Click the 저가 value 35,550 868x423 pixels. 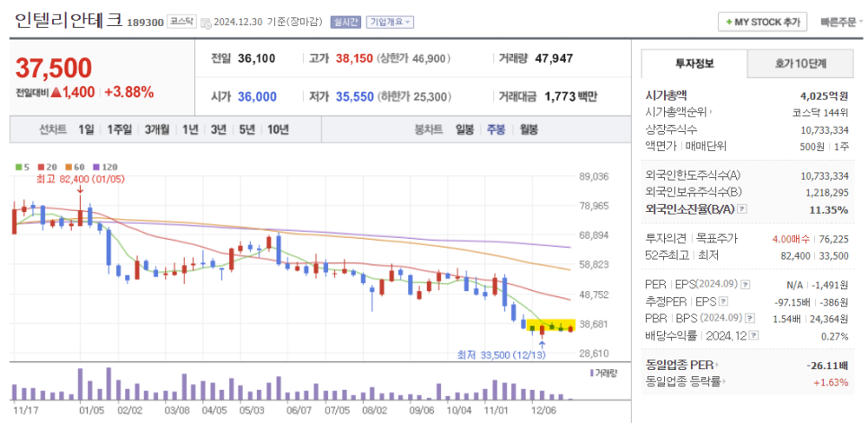(354, 97)
